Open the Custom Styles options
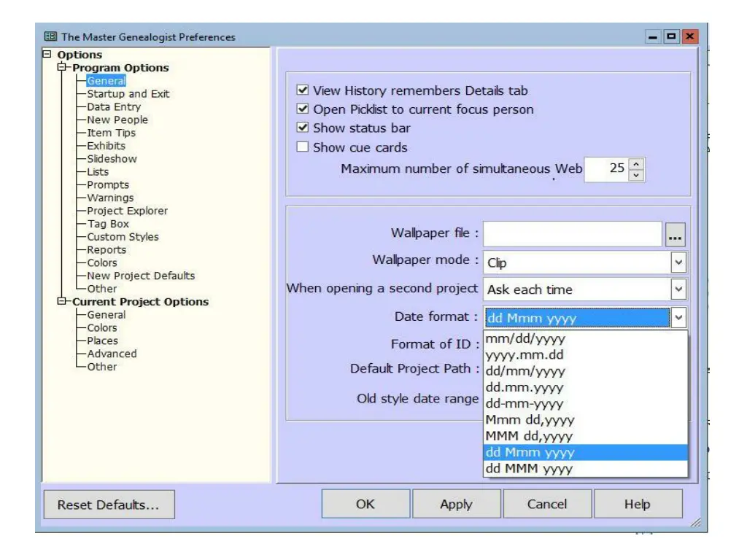This screenshot has height=560, width=747. (123, 237)
